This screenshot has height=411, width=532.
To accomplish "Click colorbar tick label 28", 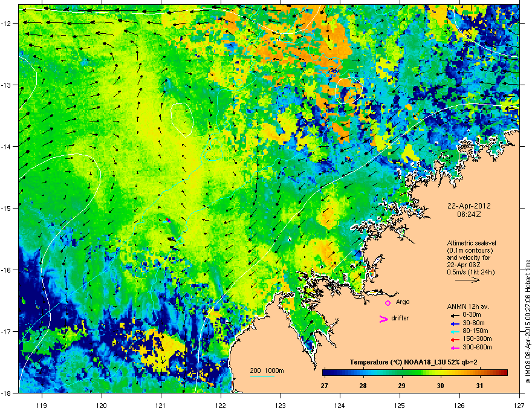I will coord(363,386).
